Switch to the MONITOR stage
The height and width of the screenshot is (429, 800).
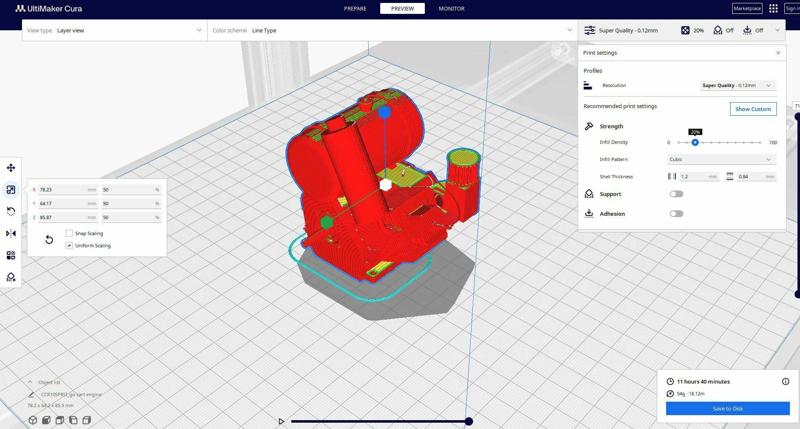point(452,9)
